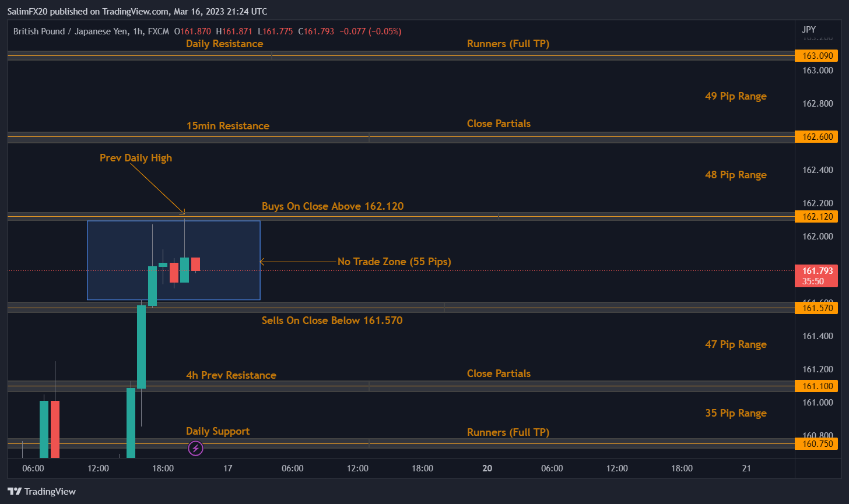Click the 'Sells On Close Below 161.570' annotation
Screen dimensions: 849x504
332,320
